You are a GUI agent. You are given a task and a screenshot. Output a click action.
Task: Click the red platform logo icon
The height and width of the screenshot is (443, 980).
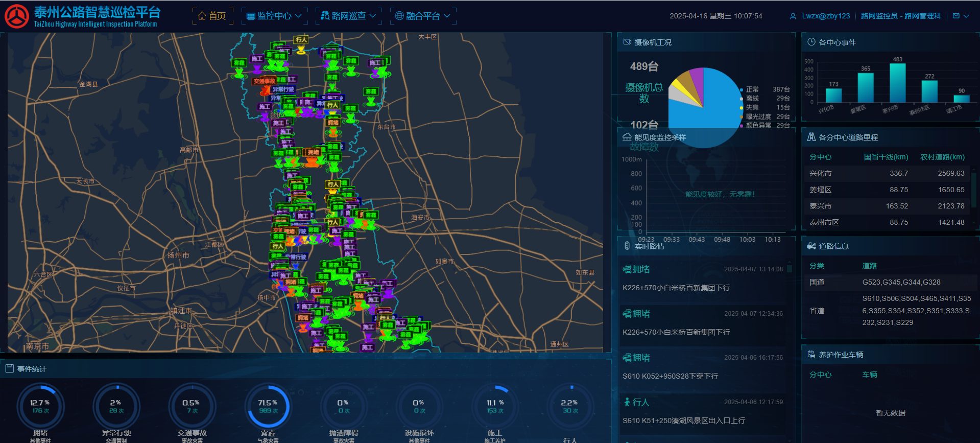click(17, 16)
